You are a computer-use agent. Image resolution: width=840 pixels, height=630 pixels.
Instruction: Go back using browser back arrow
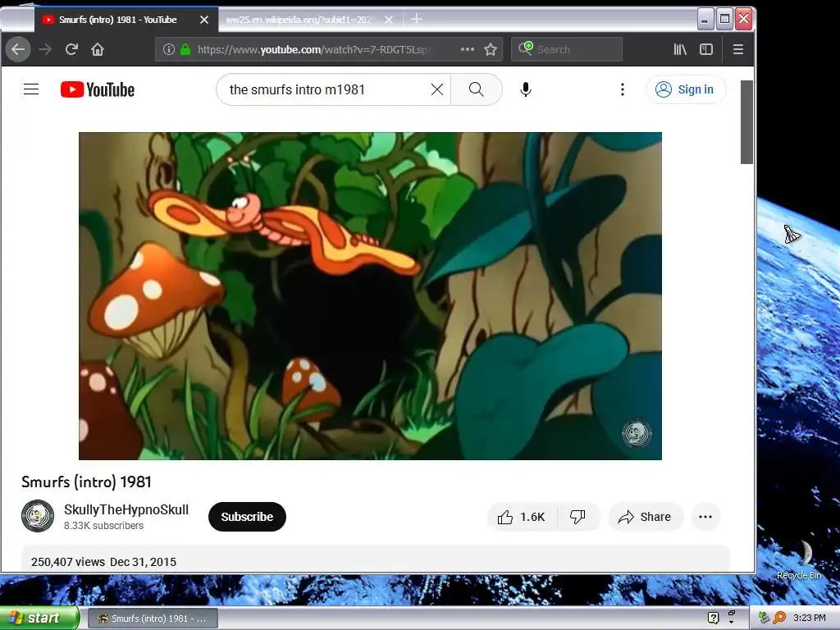(x=18, y=49)
